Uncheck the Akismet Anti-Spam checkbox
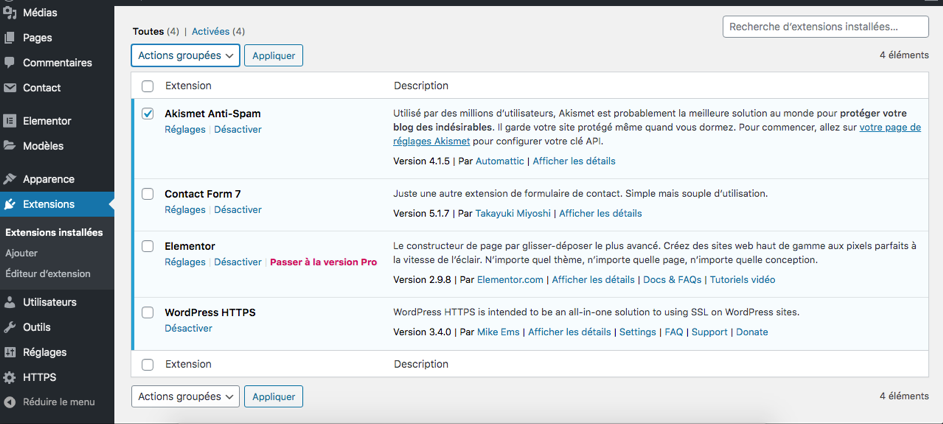Image resolution: width=943 pixels, height=424 pixels. click(x=147, y=114)
